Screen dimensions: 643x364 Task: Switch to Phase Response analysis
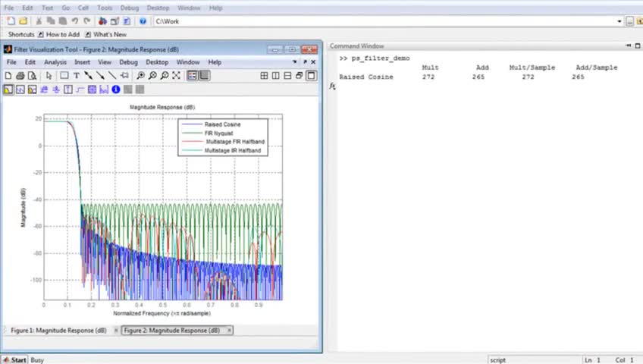[20, 89]
